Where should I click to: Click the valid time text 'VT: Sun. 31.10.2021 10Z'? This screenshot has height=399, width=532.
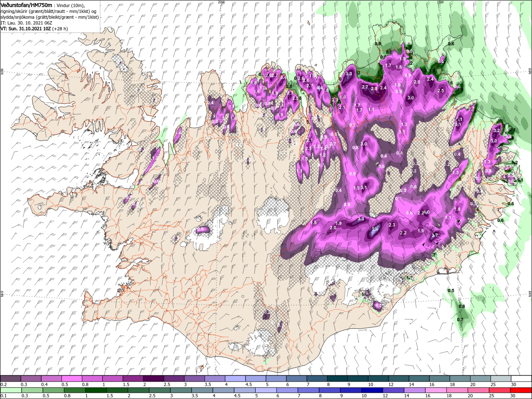(26, 29)
